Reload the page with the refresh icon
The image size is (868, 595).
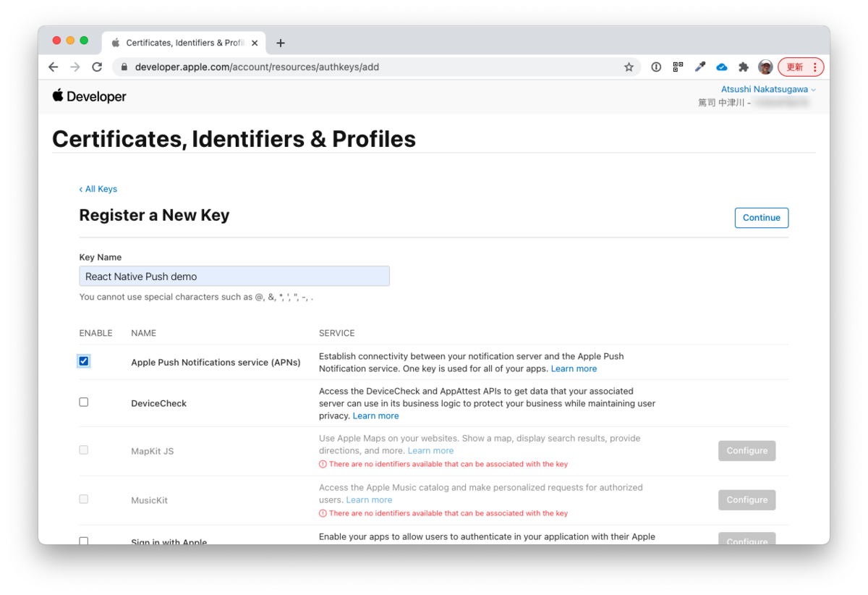pos(97,67)
